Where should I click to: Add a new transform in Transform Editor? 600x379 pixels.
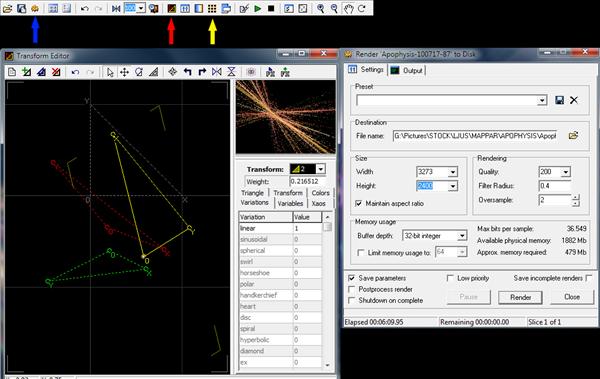(26, 72)
